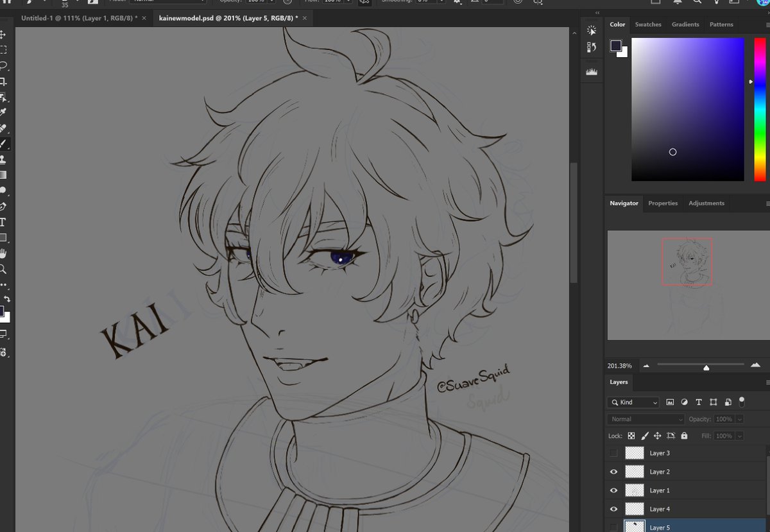Select the Crop tool

coord(3,81)
